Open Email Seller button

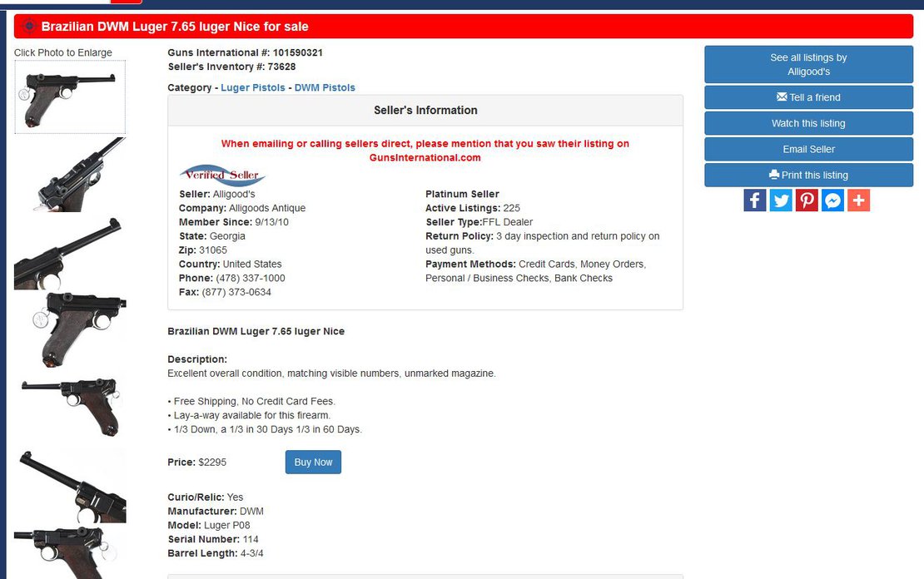coord(808,149)
